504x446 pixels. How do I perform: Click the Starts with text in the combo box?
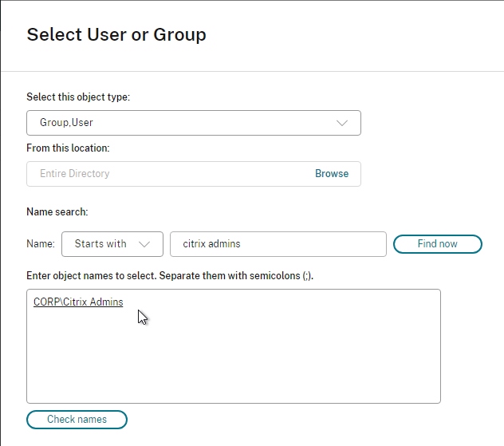point(100,243)
